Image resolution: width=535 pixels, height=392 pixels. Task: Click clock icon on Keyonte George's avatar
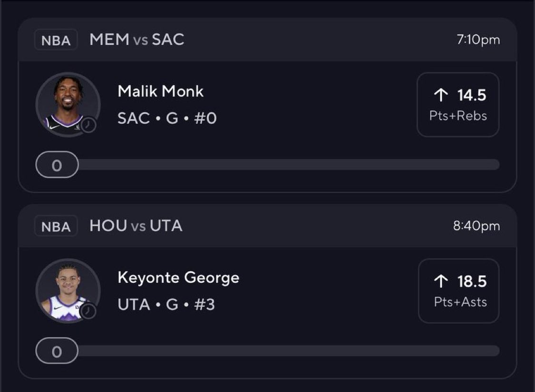pyautogui.click(x=88, y=311)
